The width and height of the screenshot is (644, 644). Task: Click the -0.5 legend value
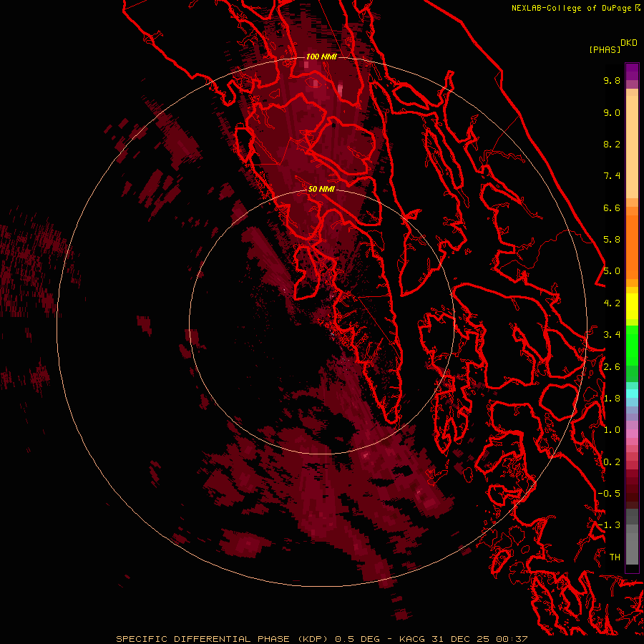point(609,494)
